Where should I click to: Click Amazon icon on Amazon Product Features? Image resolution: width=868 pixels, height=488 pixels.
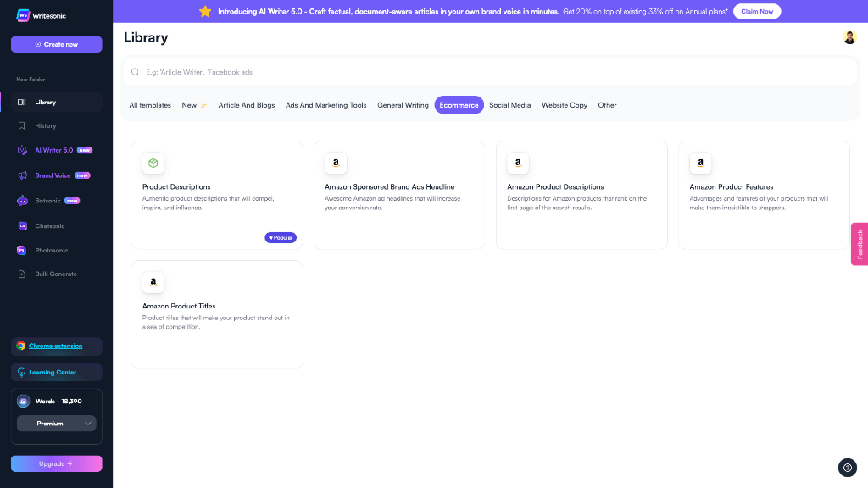point(700,163)
